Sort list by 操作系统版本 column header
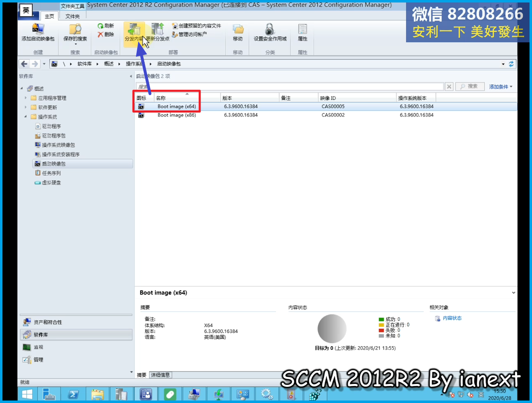Viewport: 532px width, 403px height. [416, 98]
